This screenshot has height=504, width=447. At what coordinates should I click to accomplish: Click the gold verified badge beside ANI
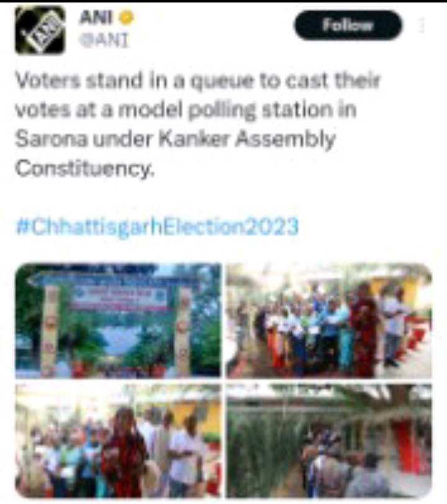(126, 17)
